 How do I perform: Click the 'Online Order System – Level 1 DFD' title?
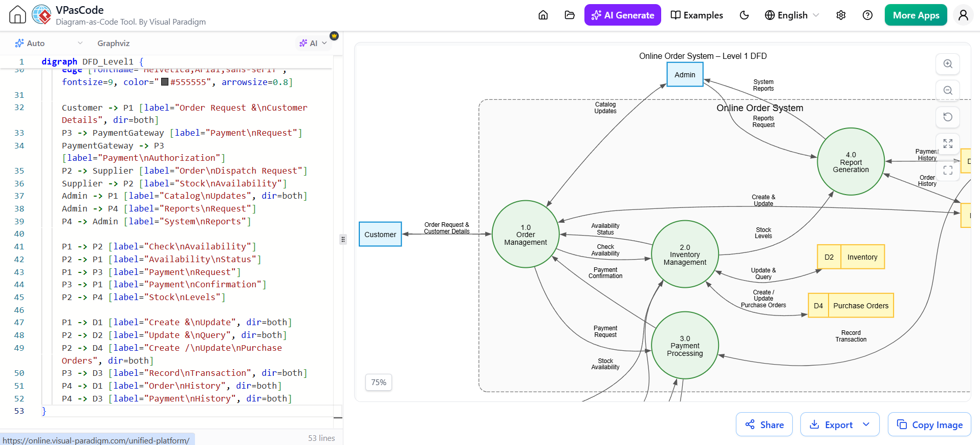(703, 56)
